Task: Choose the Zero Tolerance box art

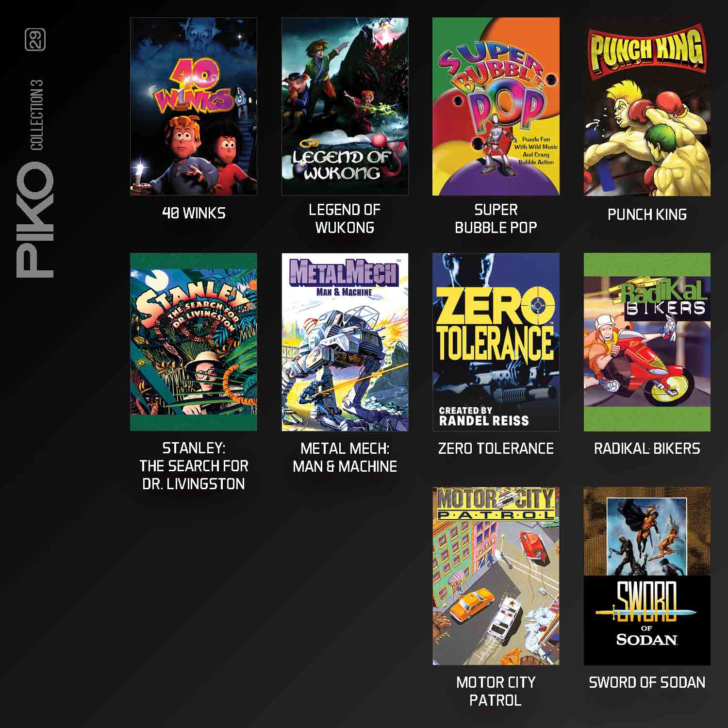Action: coord(496,342)
